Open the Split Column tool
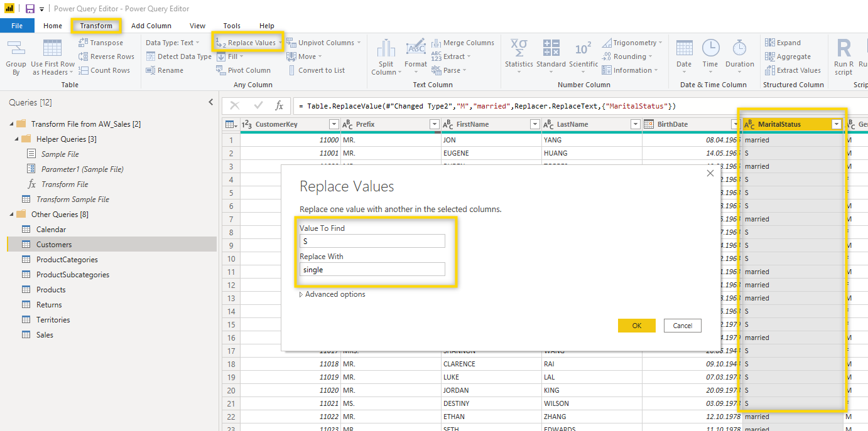Image resolution: width=868 pixels, height=431 pixels. pyautogui.click(x=386, y=49)
